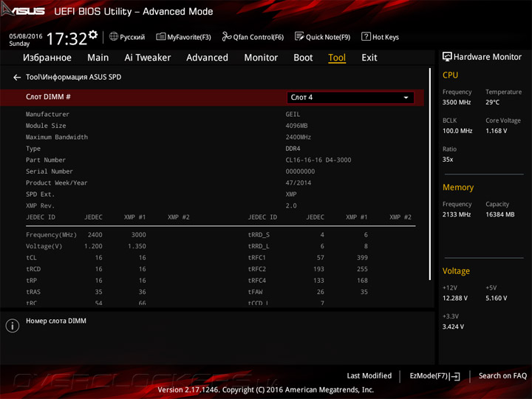The image size is (532, 399).
Task: Click the Qfan Control fan icon
Action: pyautogui.click(x=226, y=36)
